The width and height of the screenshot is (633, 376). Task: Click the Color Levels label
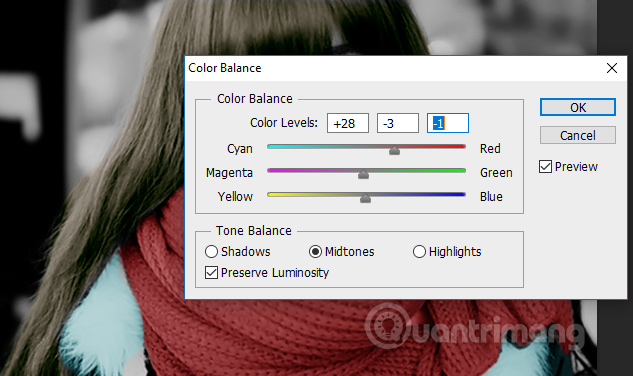click(x=284, y=123)
